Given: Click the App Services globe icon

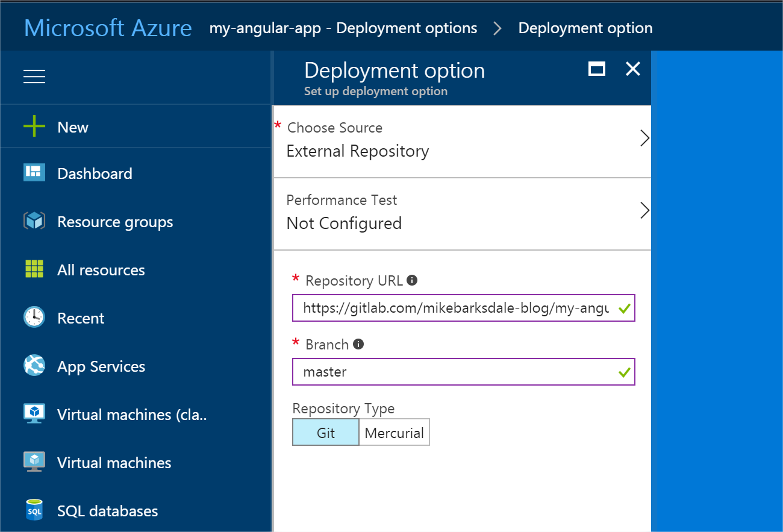Looking at the screenshot, I should [x=34, y=366].
